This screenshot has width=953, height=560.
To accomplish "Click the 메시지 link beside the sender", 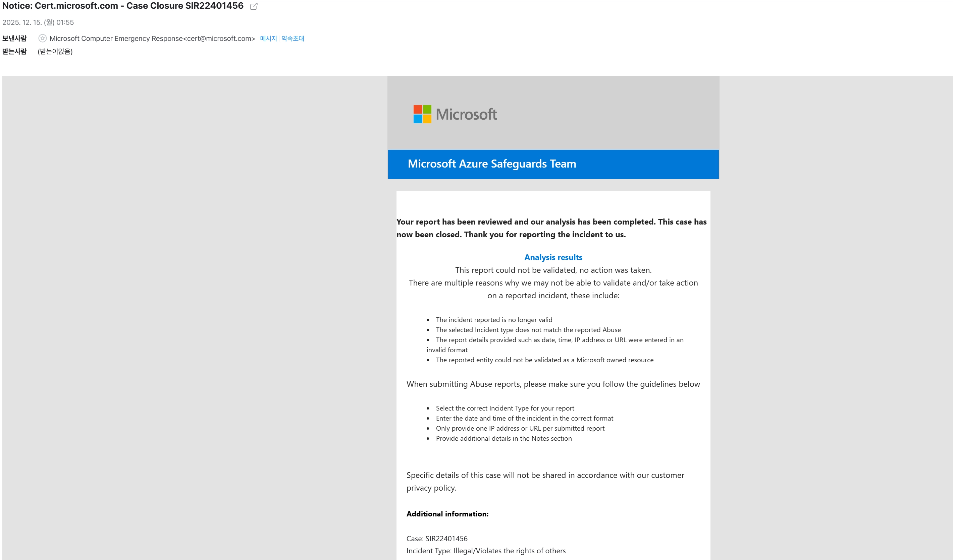I will (268, 39).
